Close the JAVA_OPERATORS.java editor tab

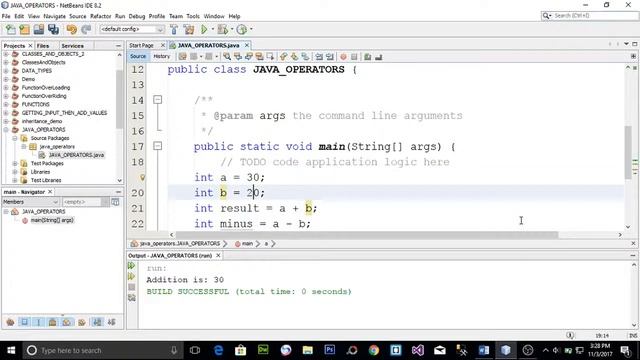coord(247,45)
